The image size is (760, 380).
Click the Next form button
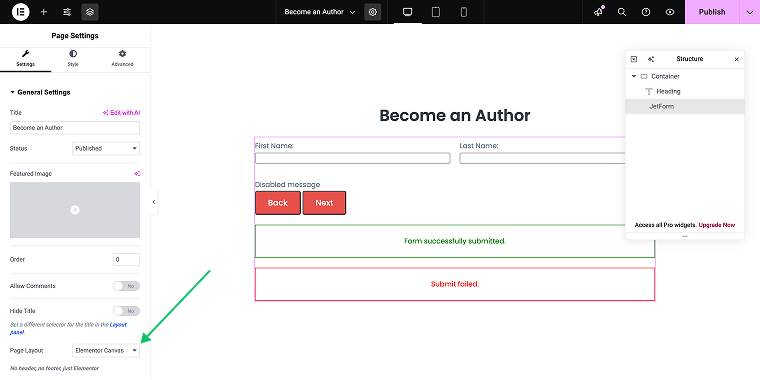324,203
